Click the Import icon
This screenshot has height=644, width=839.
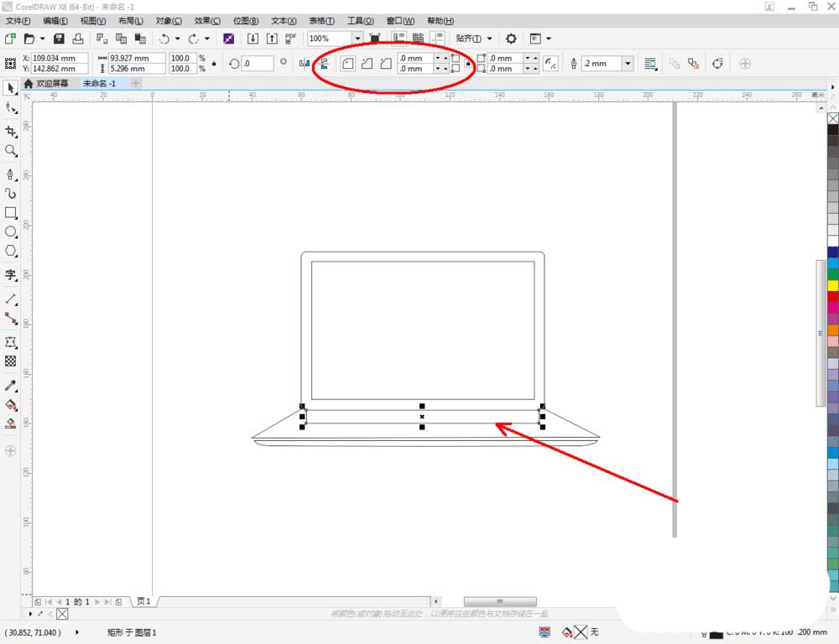click(x=253, y=39)
